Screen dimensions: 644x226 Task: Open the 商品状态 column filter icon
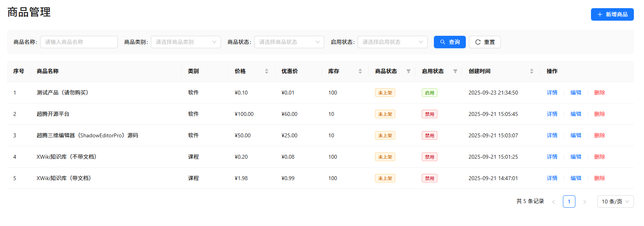pyautogui.click(x=409, y=71)
